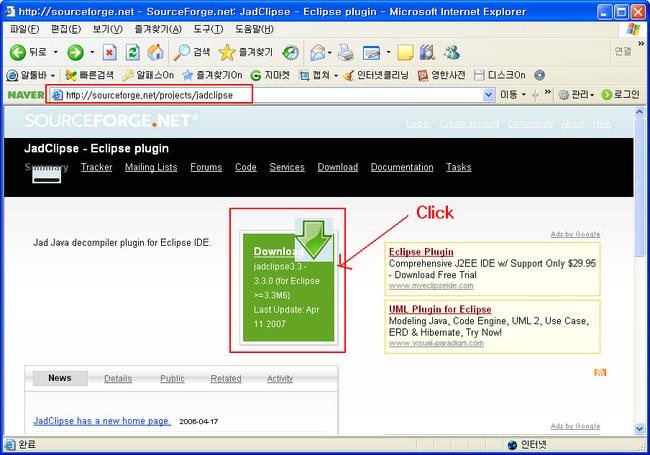Click the 알패스On key button
This screenshot has height=455, width=650.
point(148,75)
